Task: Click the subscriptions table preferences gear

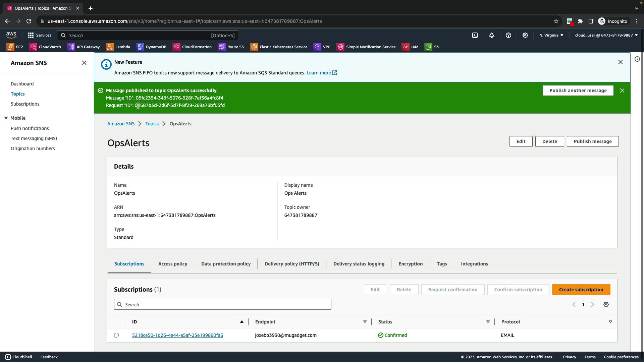Action: 606,304
